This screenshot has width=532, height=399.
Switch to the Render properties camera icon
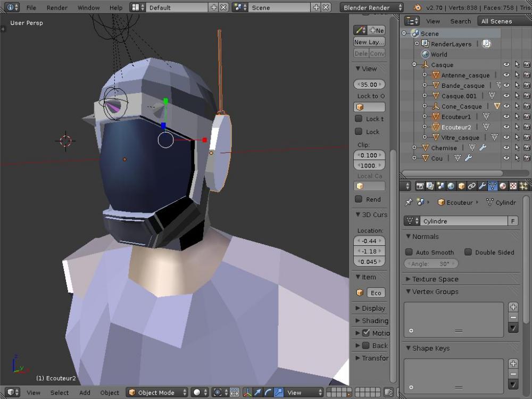pos(420,186)
